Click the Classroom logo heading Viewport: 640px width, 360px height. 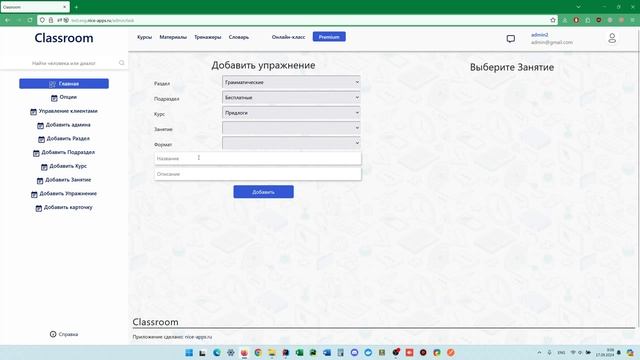click(x=64, y=38)
